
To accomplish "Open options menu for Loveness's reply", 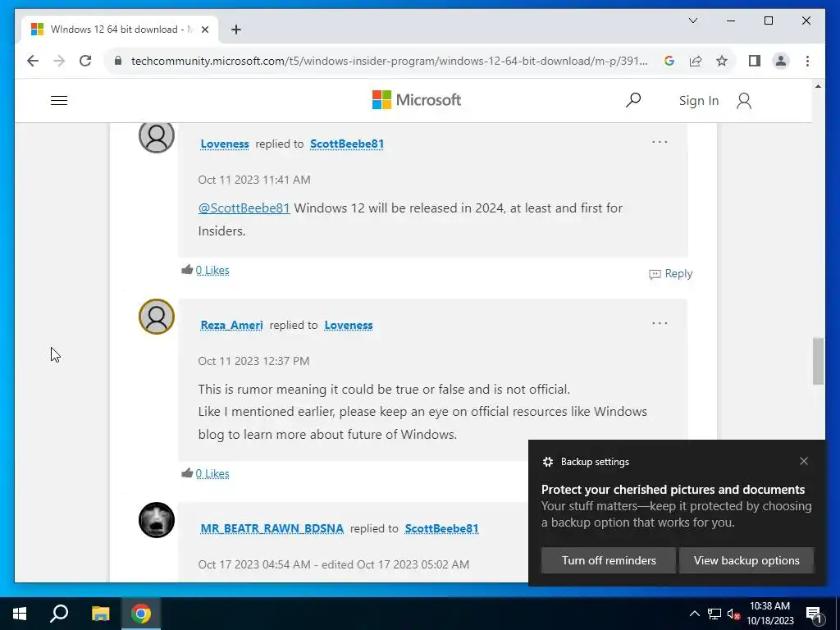I will 660,142.
